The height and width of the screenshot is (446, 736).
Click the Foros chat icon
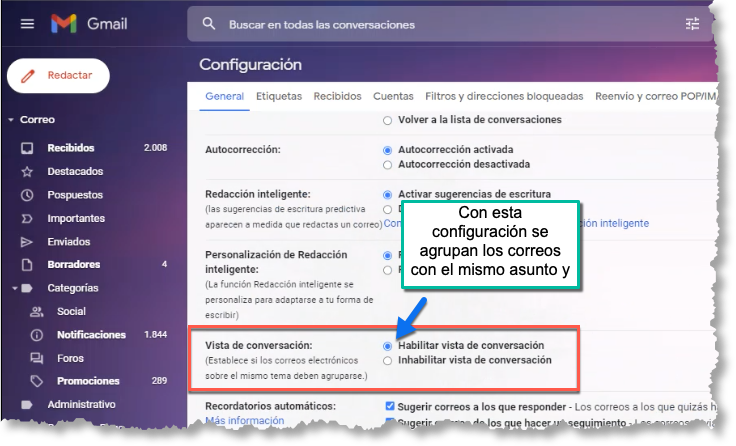pos(37,358)
